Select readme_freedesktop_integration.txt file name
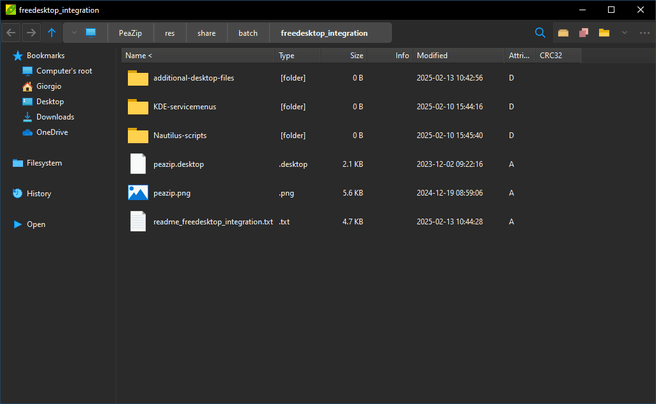656x404 pixels. click(x=213, y=222)
